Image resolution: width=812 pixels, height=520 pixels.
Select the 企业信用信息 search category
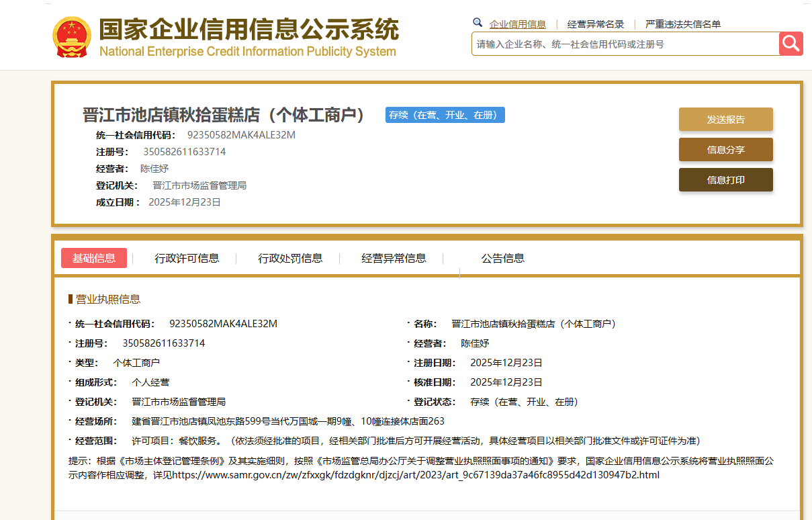(x=518, y=24)
